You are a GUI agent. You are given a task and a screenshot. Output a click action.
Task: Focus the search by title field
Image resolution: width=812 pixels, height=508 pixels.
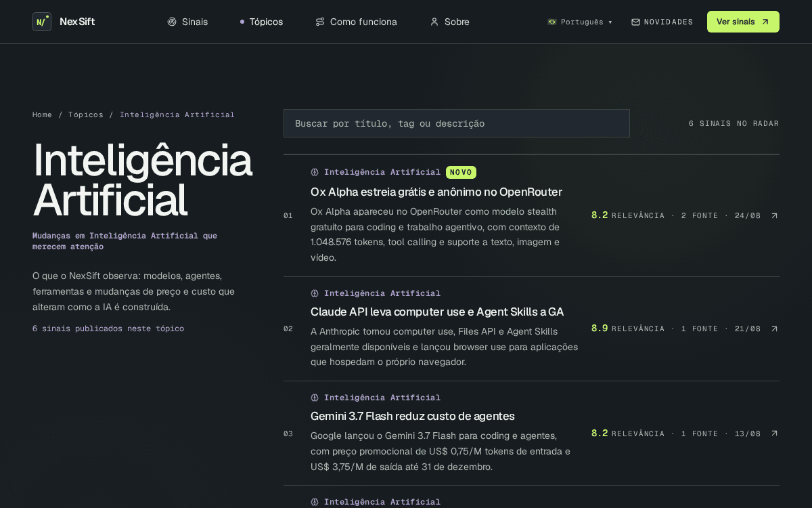(457, 123)
